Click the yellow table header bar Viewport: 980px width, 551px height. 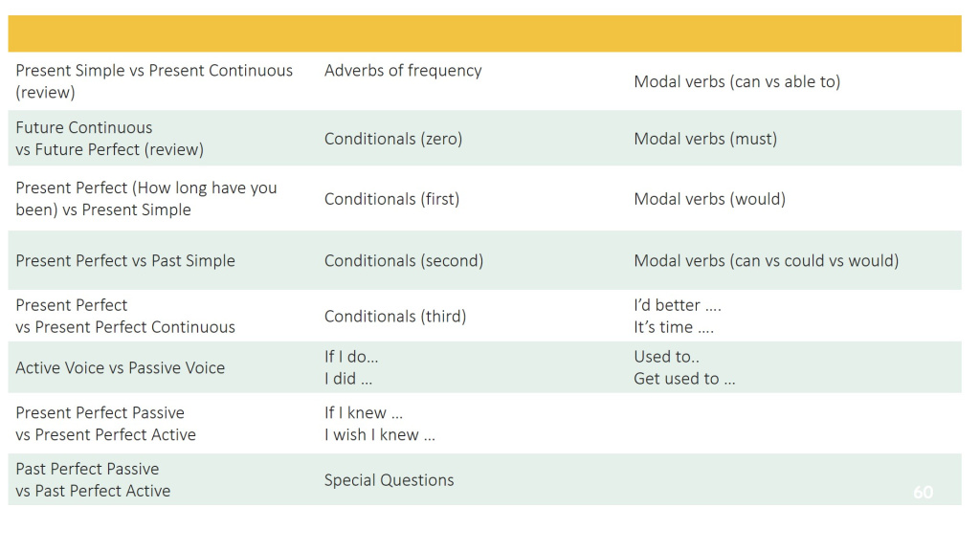[484, 33]
